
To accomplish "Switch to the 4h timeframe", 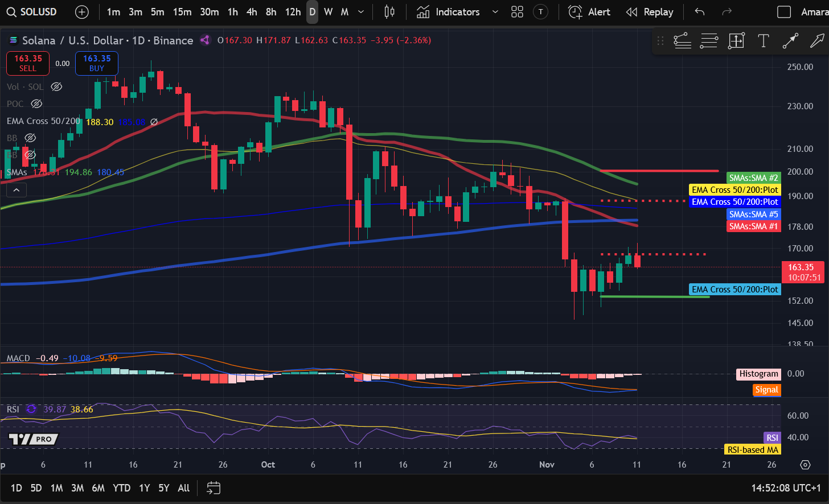I will (252, 12).
